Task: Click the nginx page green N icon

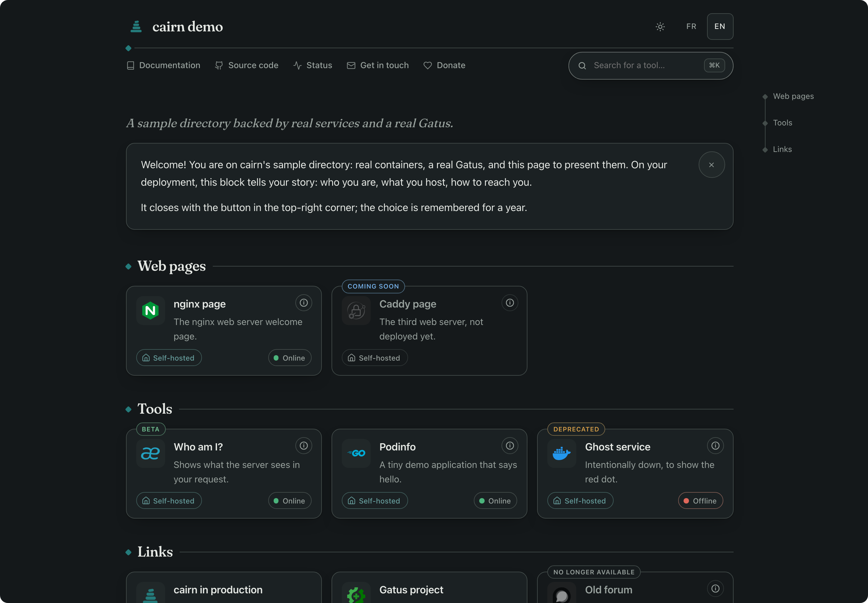Action: pyautogui.click(x=150, y=311)
